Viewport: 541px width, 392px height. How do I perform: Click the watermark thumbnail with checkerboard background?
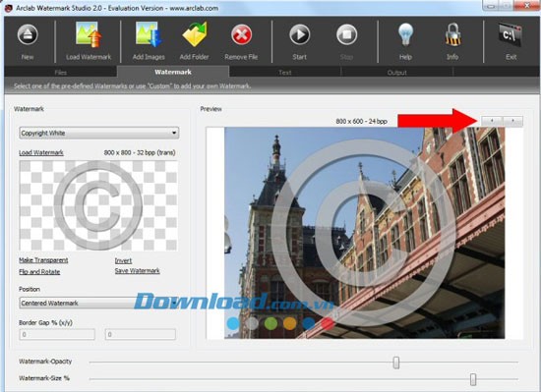click(x=98, y=205)
